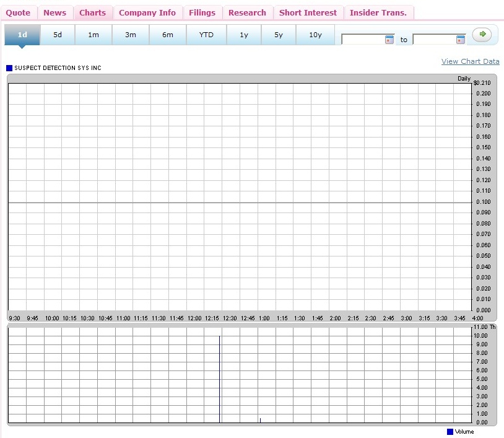Select the 5d chart range
The height and width of the screenshot is (438, 504).
(x=58, y=35)
